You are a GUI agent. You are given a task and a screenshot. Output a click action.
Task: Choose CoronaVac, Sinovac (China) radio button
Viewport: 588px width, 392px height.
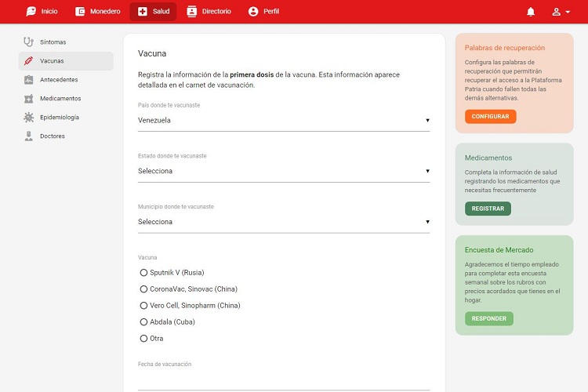pos(143,289)
